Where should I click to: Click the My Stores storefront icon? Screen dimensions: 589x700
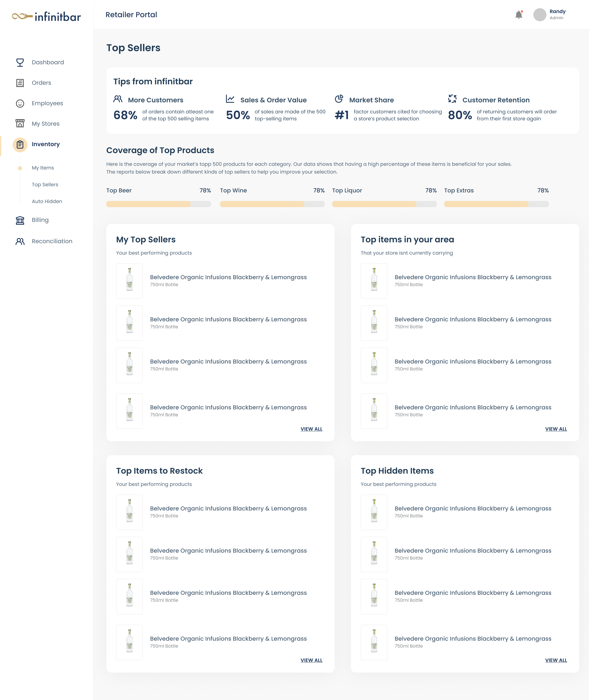tap(20, 124)
